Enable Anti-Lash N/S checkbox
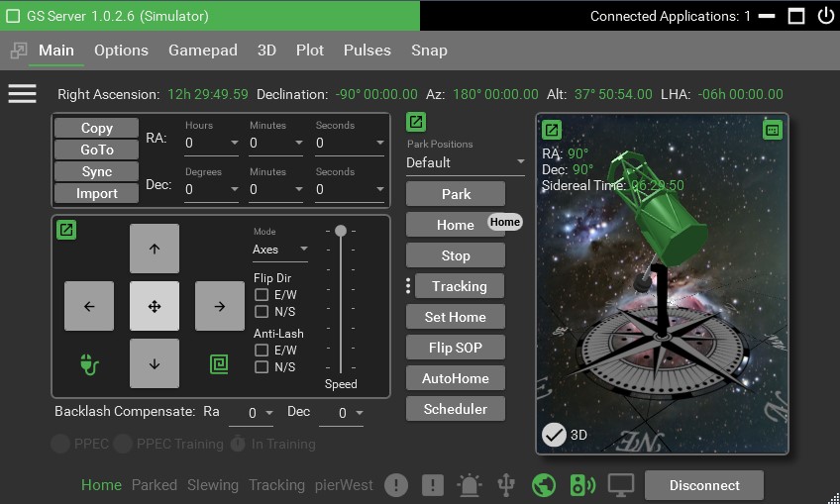This screenshot has height=504, width=840. (262, 367)
